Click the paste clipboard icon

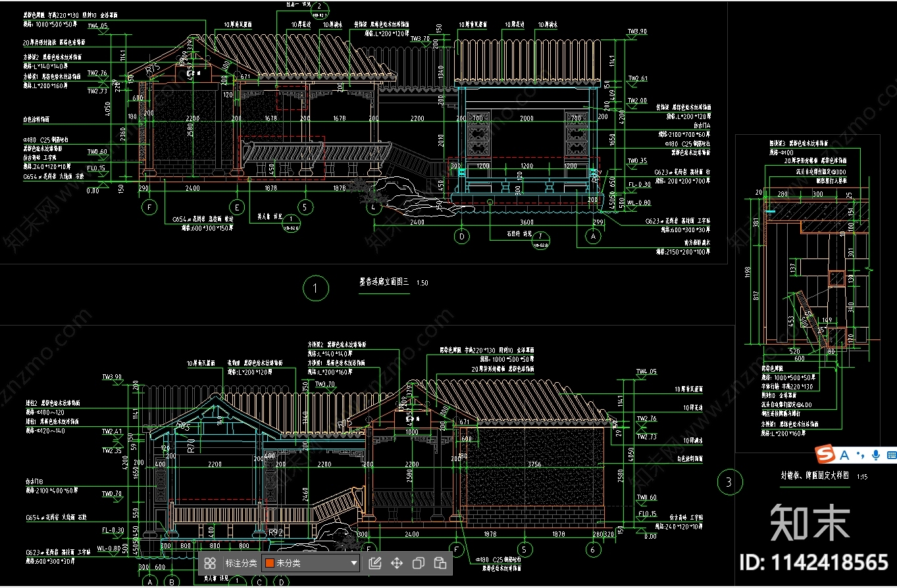tap(440, 563)
